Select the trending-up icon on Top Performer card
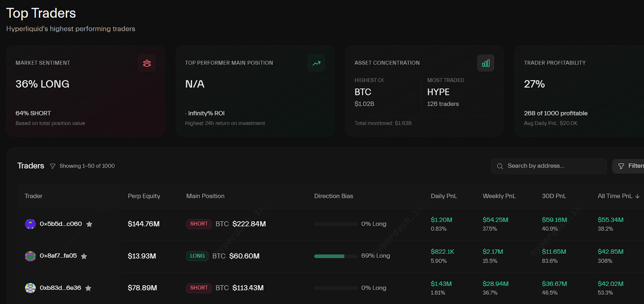Image resolution: width=644 pixels, height=304 pixels. pyautogui.click(x=316, y=63)
